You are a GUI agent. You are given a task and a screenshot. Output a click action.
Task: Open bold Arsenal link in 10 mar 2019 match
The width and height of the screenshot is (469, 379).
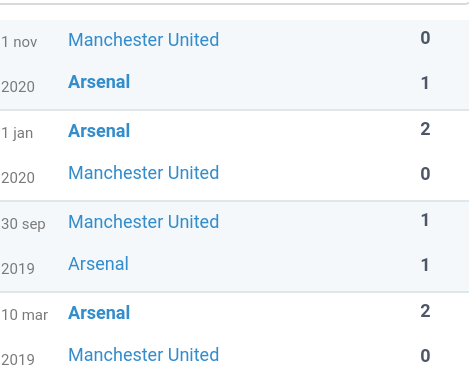(x=99, y=313)
